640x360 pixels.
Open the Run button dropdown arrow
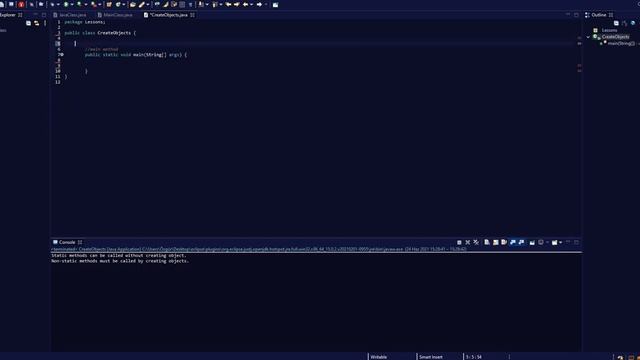[72, 4]
